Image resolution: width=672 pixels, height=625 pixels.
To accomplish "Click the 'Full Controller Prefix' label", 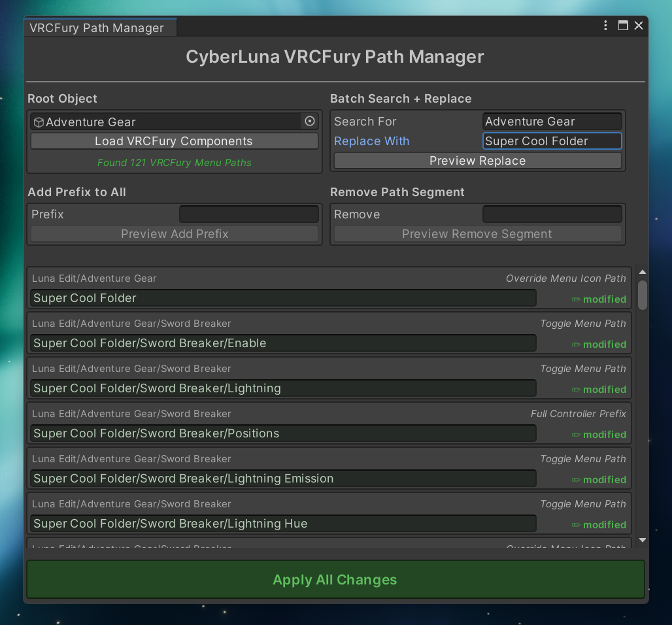I will click(x=578, y=414).
